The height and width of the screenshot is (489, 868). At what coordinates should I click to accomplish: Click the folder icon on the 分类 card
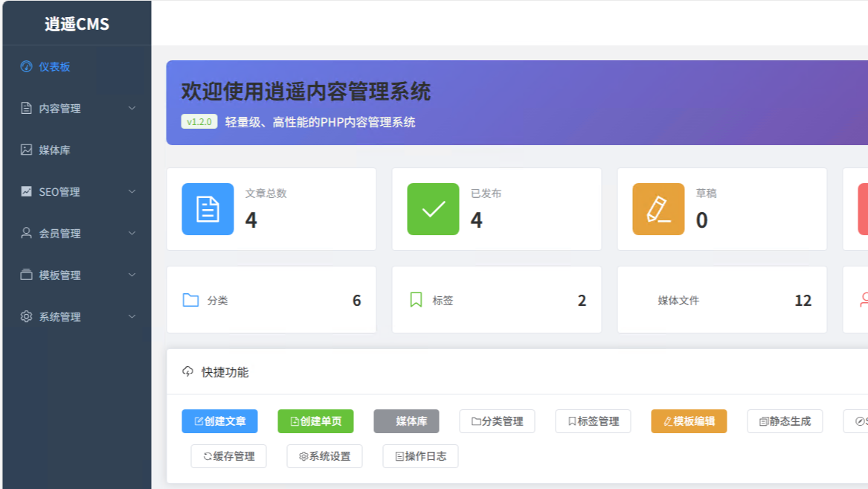[190, 299]
